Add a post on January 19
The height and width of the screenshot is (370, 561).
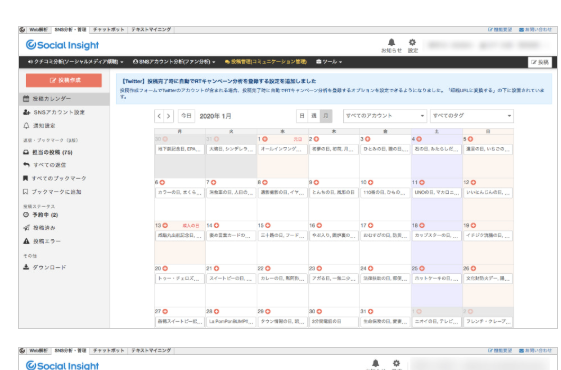coord(473,225)
